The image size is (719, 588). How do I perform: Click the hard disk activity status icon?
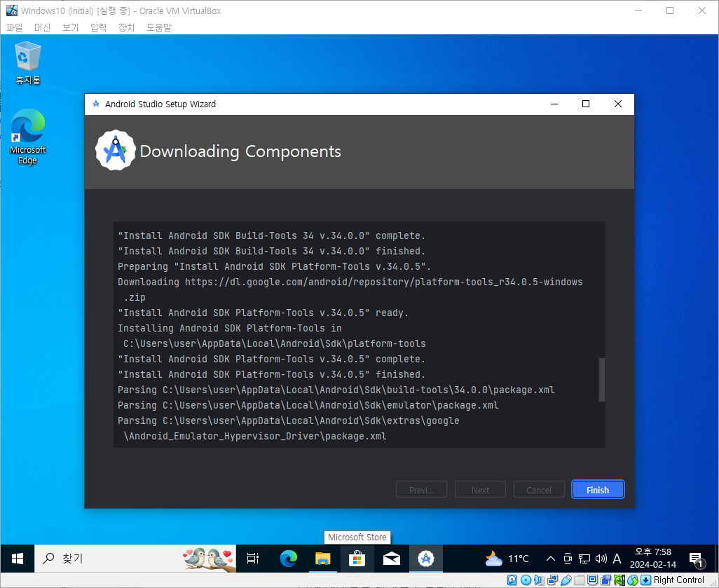pyautogui.click(x=512, y=580)
